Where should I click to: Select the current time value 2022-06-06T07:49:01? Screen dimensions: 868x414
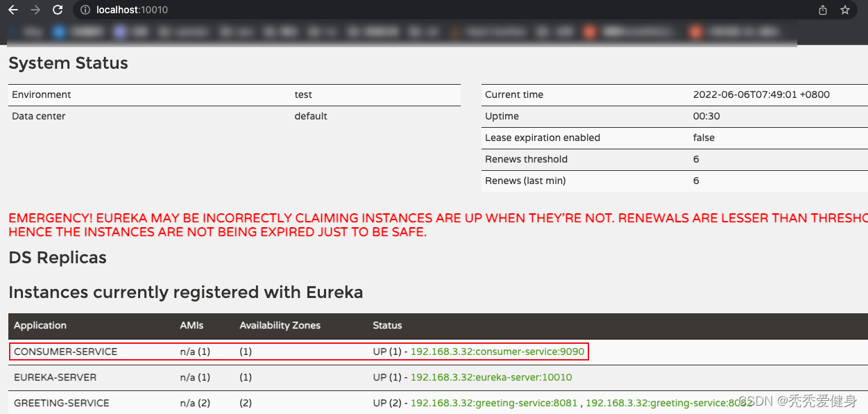[762, 94]
